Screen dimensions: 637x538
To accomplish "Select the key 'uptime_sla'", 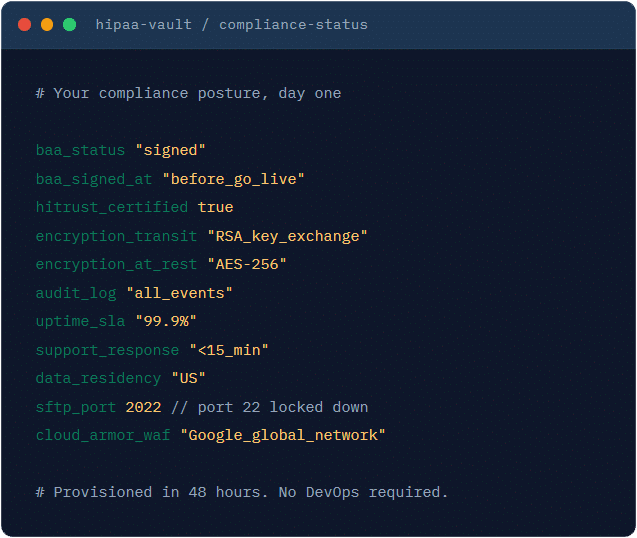I will tap(80, 321).
